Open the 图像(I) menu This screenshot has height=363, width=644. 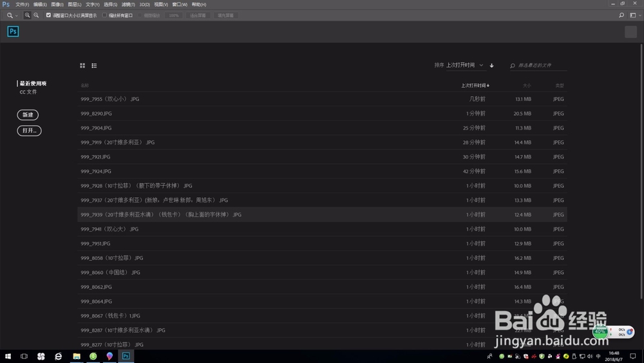point(57,5)
